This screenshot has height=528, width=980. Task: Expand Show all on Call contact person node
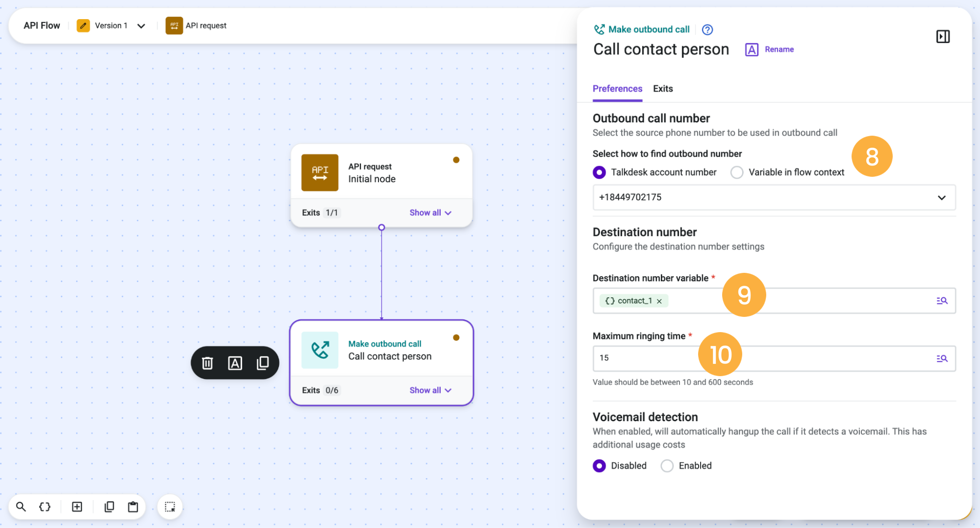click(430, 390)
